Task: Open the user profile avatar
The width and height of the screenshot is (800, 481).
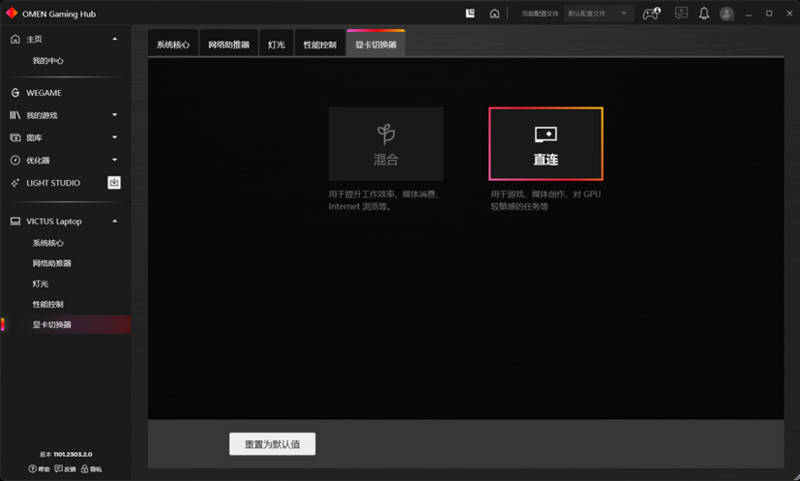Action: (727, 14)
